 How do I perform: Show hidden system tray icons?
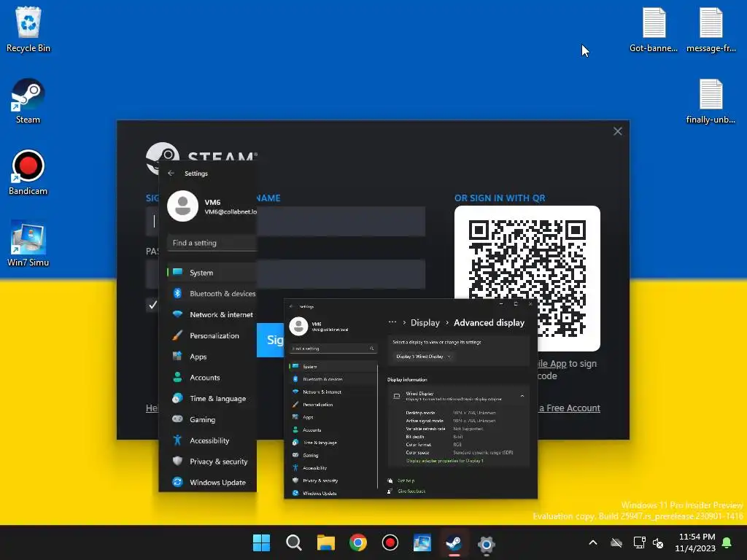(593, 542)
